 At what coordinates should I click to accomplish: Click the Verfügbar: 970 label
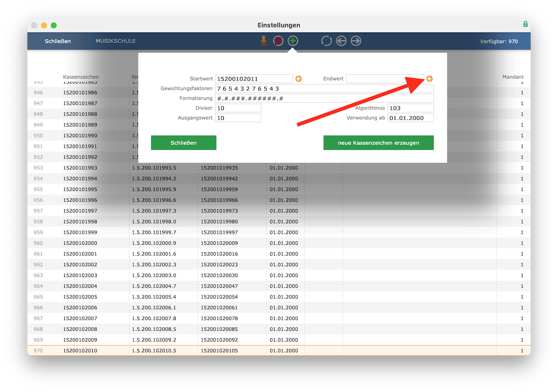pyautogui.click(x=499, y=41)
